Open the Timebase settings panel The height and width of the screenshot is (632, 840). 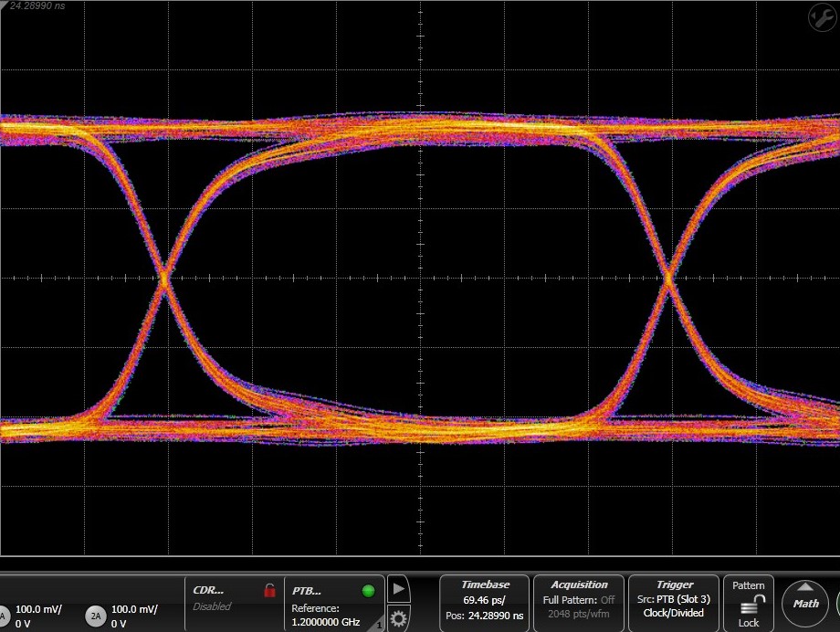pos(484,603)
